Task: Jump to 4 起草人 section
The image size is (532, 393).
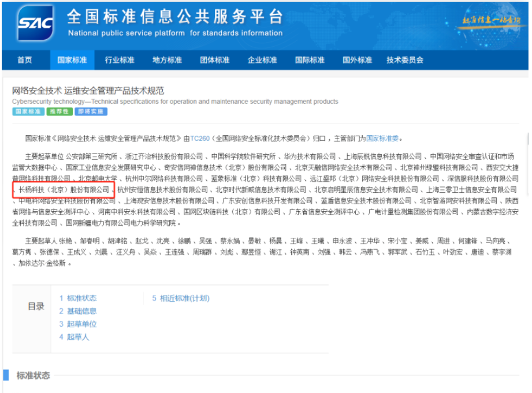Action: (75, 337)
